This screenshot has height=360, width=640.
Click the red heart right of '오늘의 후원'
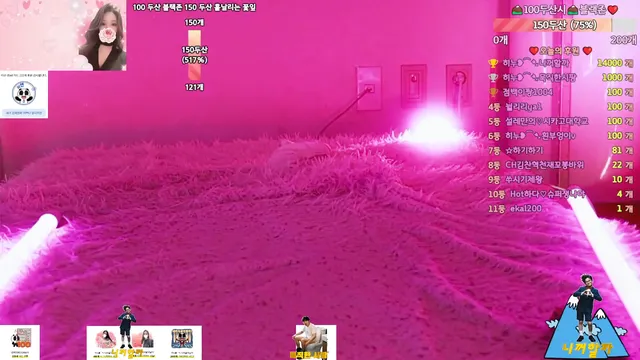pos(587,51)
